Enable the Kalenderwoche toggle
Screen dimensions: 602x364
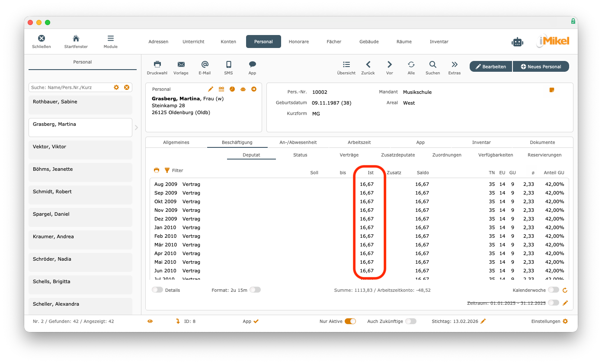point(553,290)
